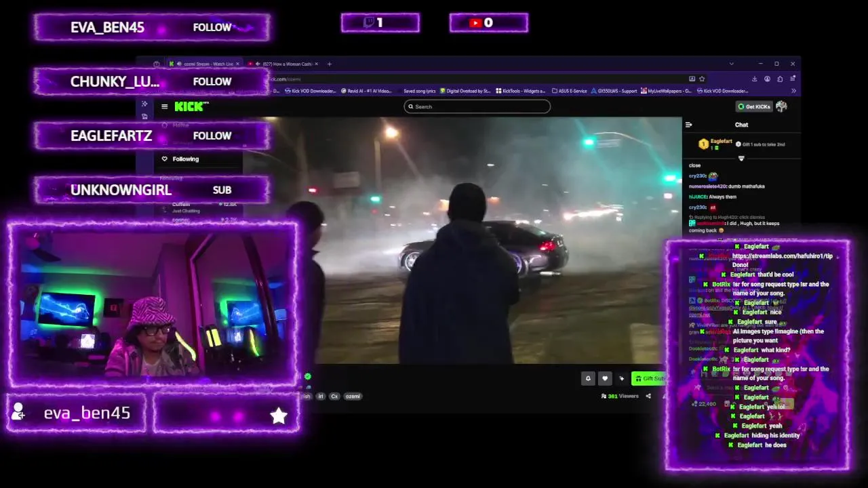Click the green KICK logo
868x488 pixels.
click(x=191, y=106)
